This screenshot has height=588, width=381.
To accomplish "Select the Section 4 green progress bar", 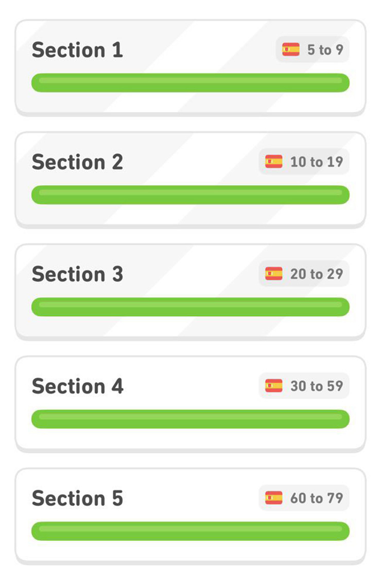I will [x=190, y=419].
